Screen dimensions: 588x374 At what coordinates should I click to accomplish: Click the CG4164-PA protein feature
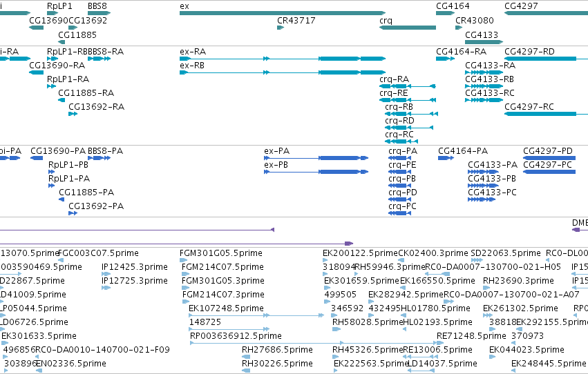[x=446, y=158]
